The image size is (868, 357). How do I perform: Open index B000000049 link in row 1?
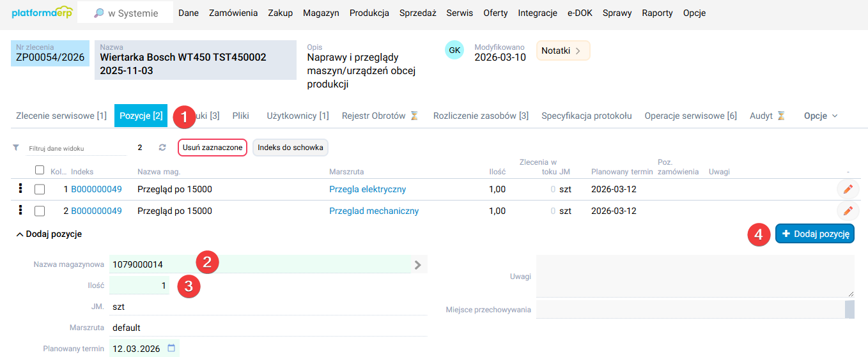coord(97,189)
